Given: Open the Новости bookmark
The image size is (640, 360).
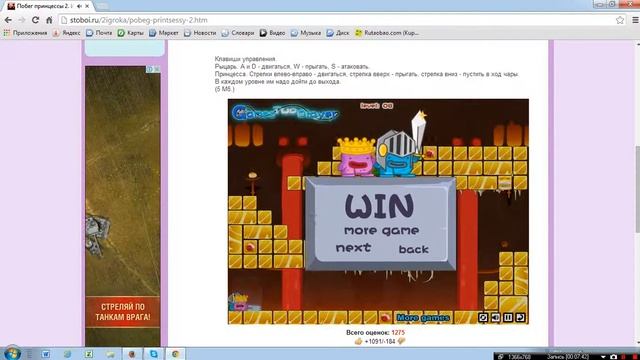Looking at the screenshot, I should point(200,33).
